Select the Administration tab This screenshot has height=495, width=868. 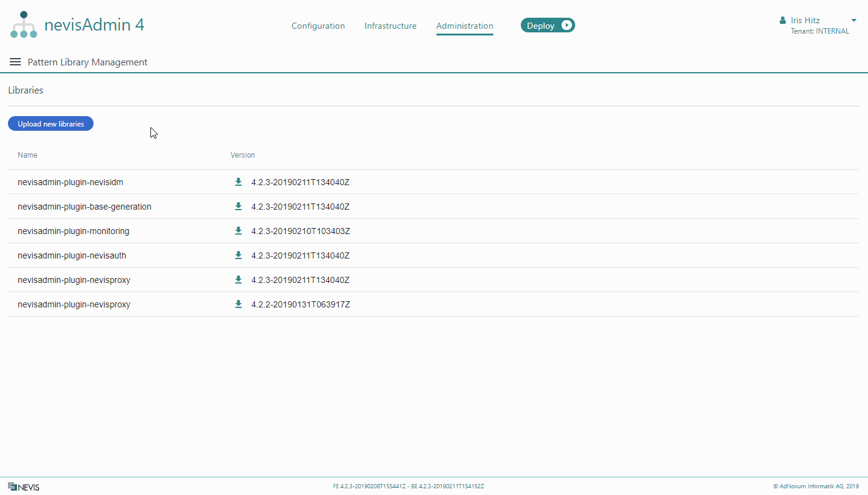pos(465,26)
